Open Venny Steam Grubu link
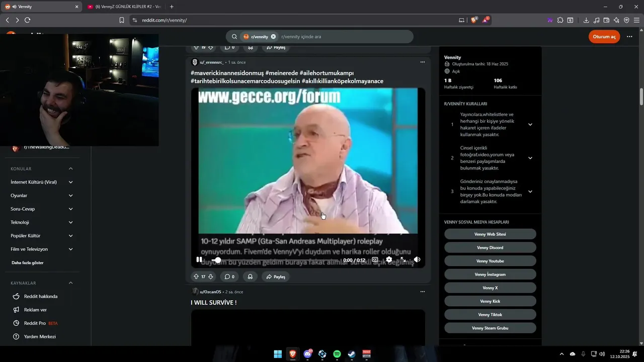This screenshot has width=644, height=362. pyautogui.click(x=490, y=328)
